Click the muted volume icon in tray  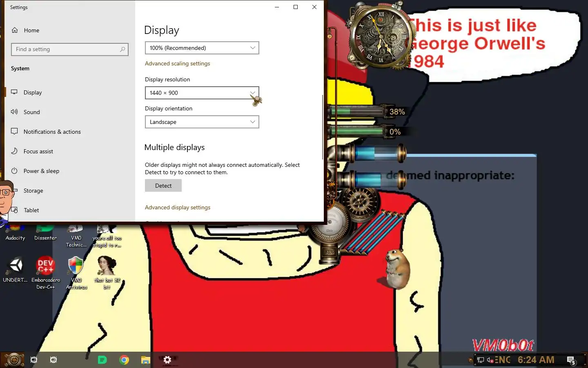(x=490, y=360)
